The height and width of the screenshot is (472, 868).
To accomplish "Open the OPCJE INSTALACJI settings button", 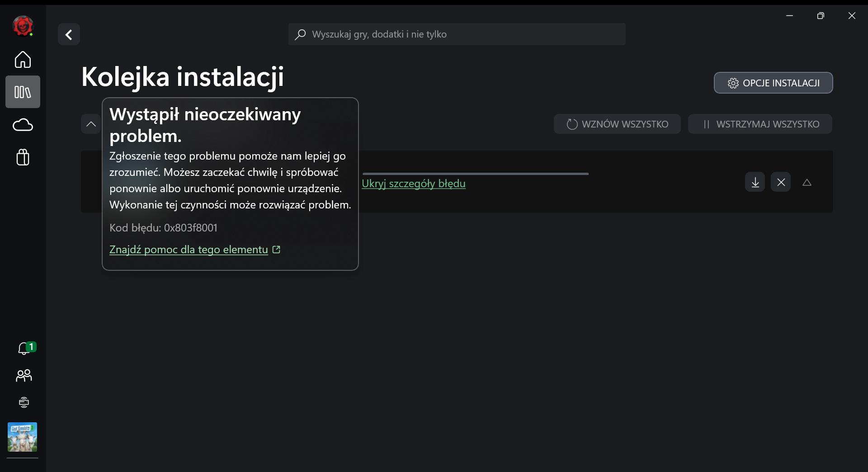I will click(x=773, y=83).
